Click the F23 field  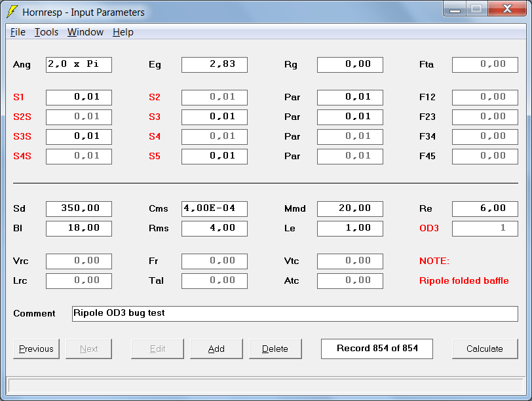pos(485,117)
